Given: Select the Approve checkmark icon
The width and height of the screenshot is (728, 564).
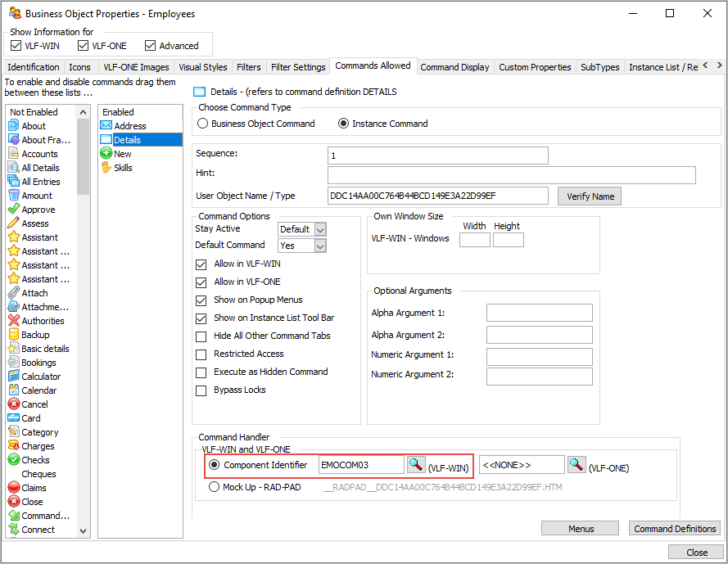Looking at the screenshot, I should 14,210.
